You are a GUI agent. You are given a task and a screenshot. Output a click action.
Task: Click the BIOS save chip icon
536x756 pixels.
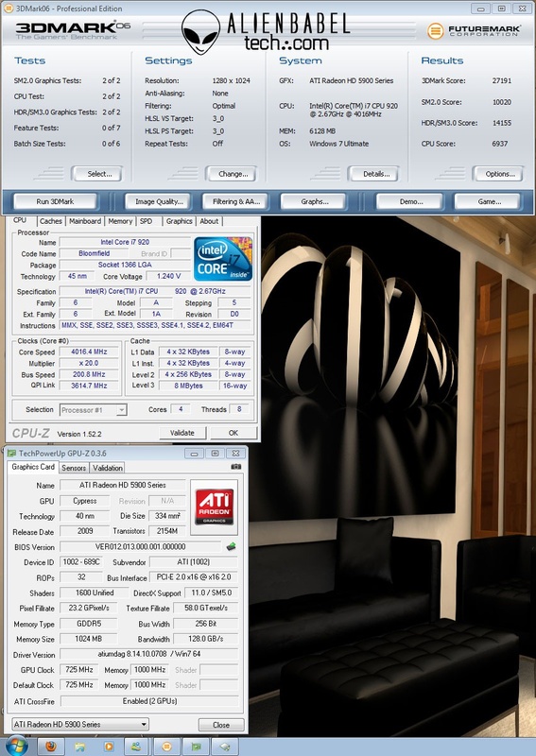pos(232,546)
